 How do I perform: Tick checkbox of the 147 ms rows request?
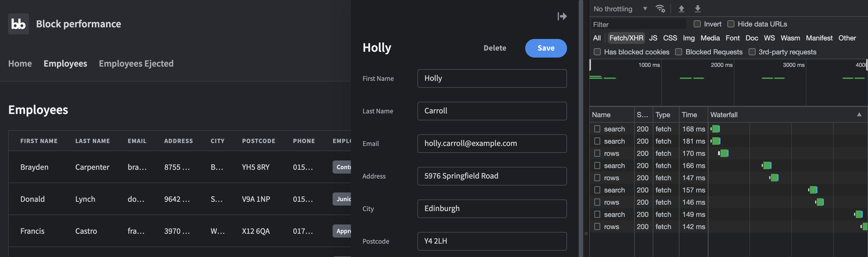pos(597,177)
